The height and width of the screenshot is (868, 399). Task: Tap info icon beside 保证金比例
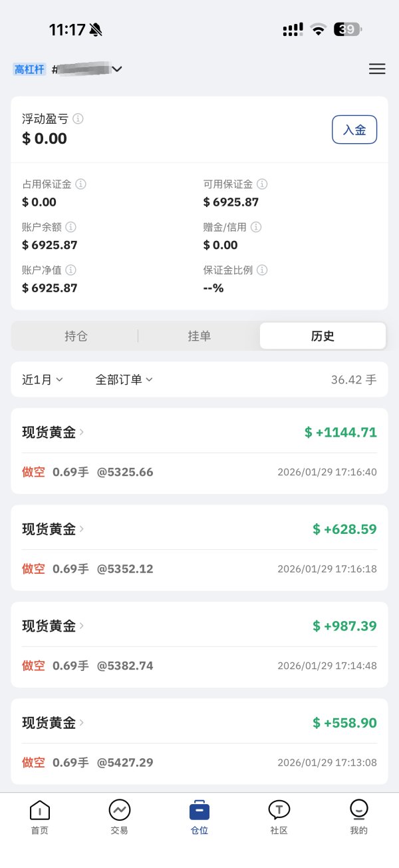coord(263,270)
